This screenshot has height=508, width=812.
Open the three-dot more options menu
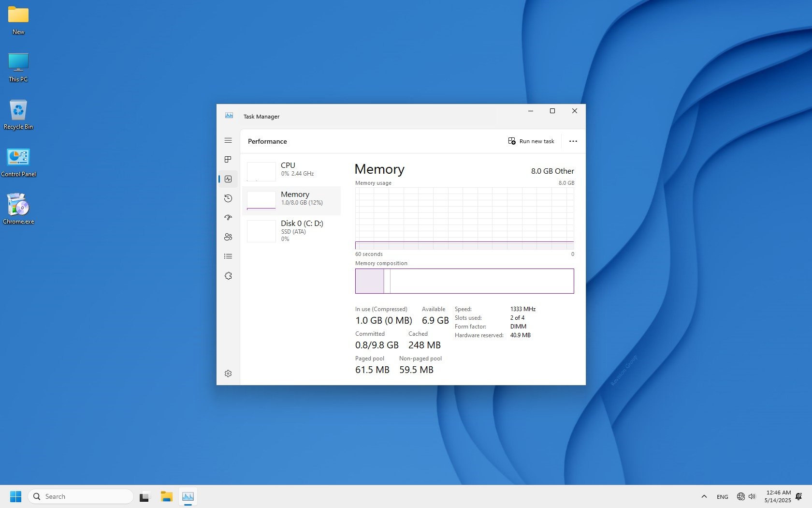pos(573,141)
